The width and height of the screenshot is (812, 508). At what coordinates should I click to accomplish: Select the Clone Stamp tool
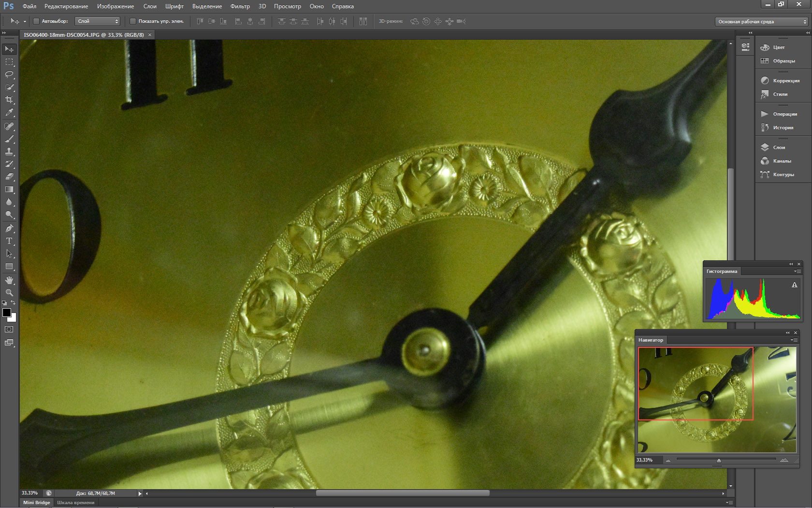pyautogui.click(x=9, y=151)
